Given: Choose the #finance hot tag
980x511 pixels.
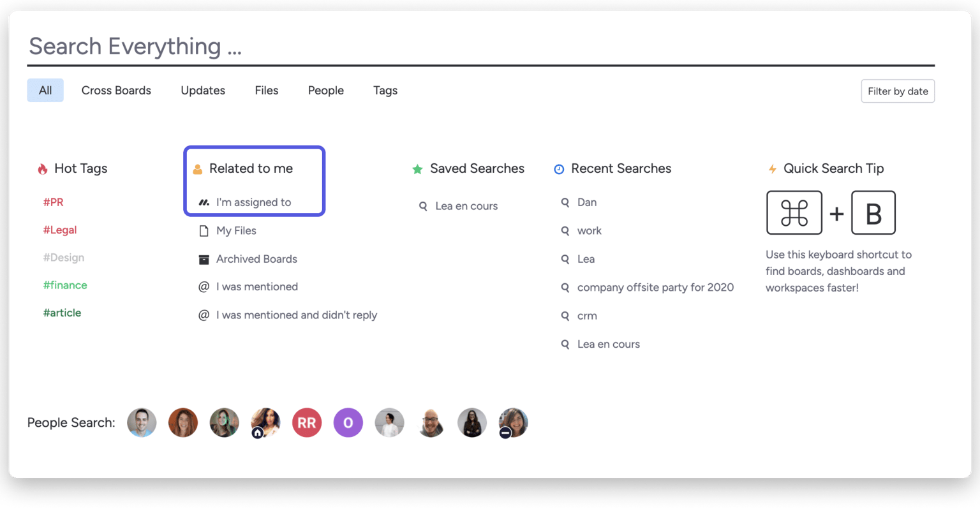Looking at the screenshot, I should (x=65, y=285).
